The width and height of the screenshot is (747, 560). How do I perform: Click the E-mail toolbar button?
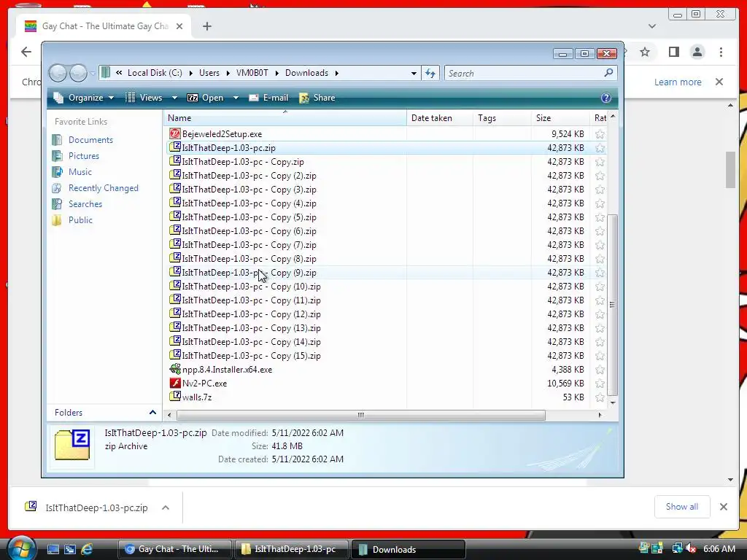tap(268, 98)
